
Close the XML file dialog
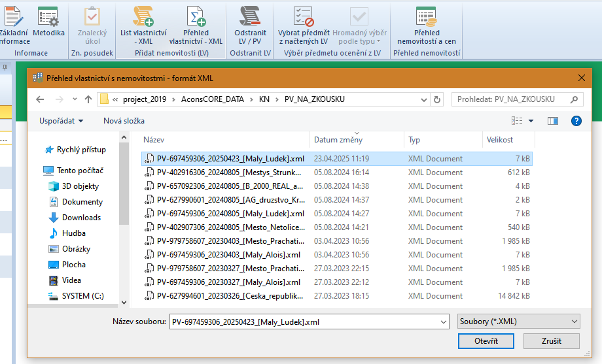[x=582, y=78]
